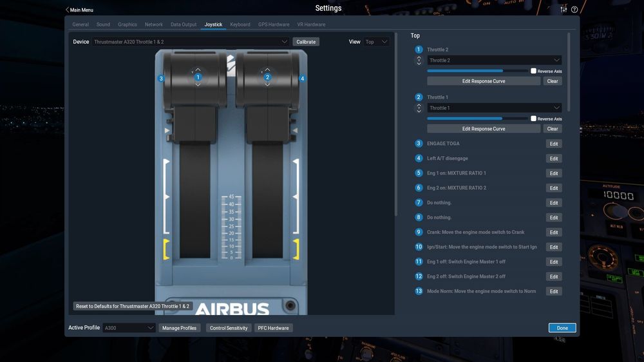Image resolution: width=644 pixels, height=362 pixels.
Task: Edit Response Curve for Throttle 2
Action: [484, 81]
